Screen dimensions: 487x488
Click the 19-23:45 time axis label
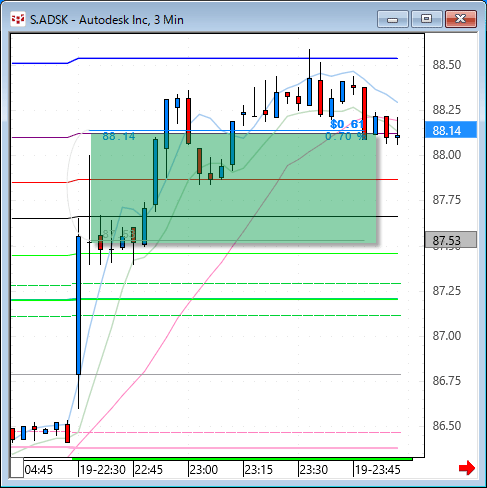click(x=378, y=470)
